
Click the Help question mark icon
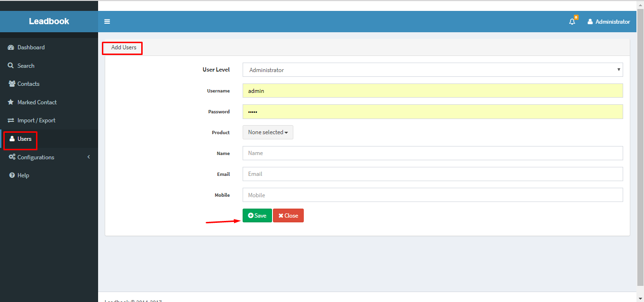[x=11, y=175]
